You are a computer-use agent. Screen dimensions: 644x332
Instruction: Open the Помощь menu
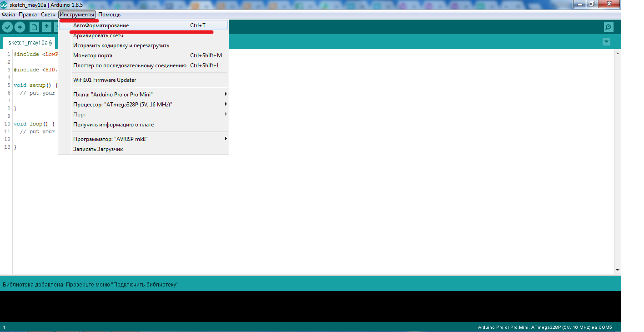click(x=110, y=15)
